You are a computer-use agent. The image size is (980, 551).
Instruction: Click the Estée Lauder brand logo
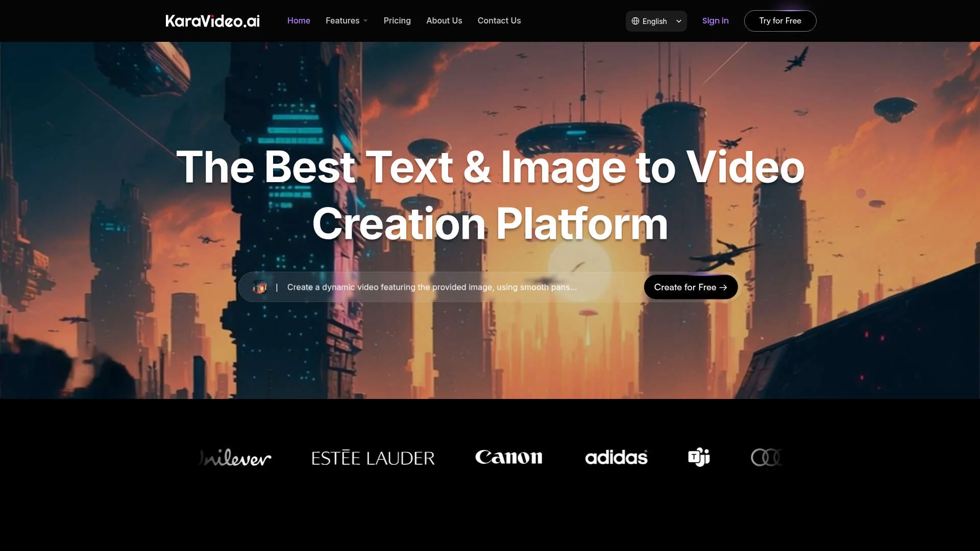[372, 458]
